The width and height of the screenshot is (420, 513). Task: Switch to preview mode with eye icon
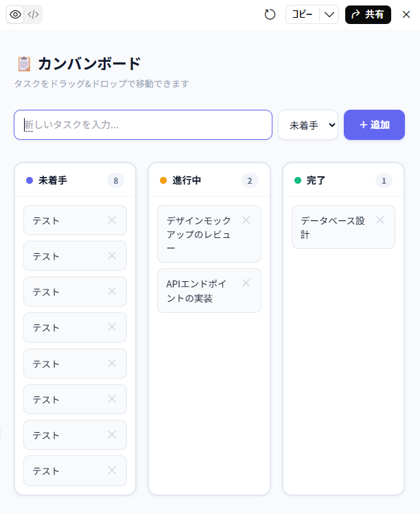15,14
